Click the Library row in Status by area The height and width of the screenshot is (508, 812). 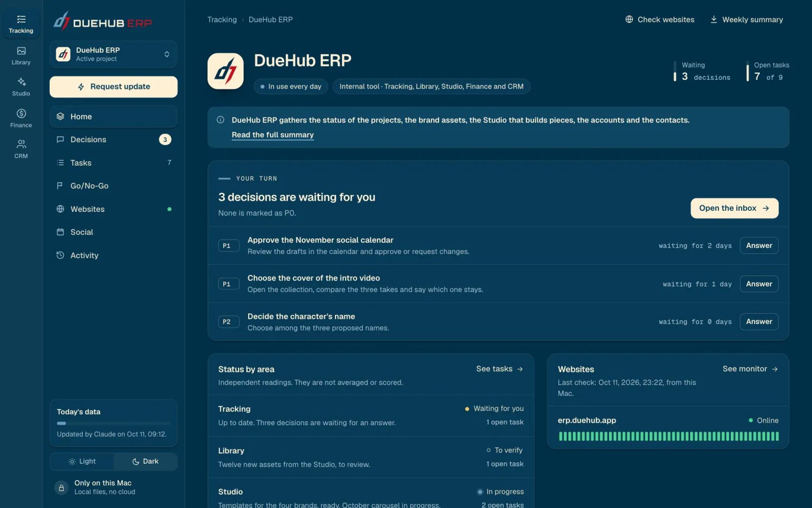coord(371,457)
